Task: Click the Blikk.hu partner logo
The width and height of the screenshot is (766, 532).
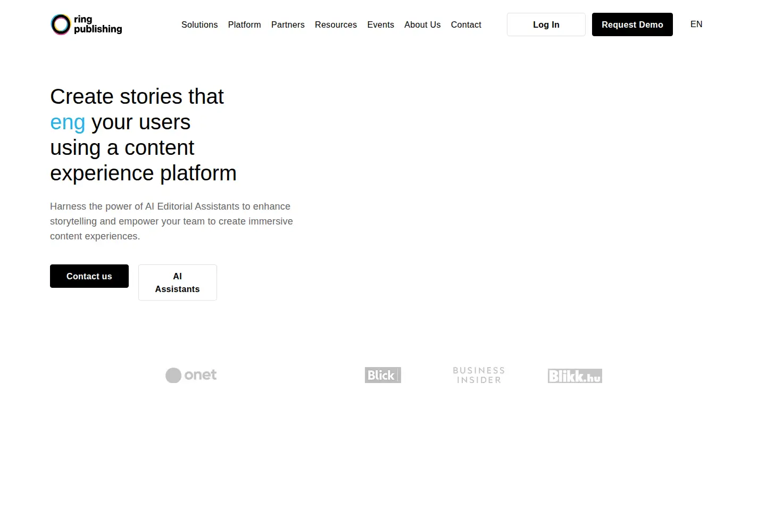Action: pyautogui.click(x=575, y=376)
